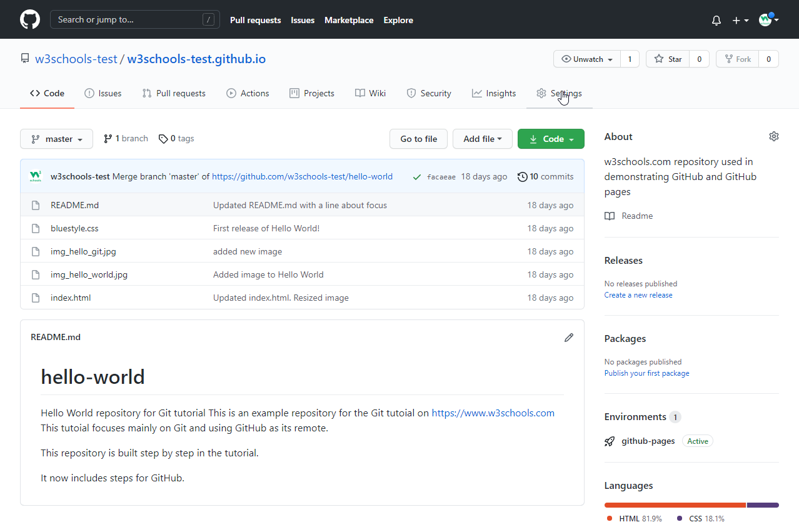Switch to the Wiki tab
Viewport: 799px width, 532px height.
pyautogui.click(x=370, y=93)
